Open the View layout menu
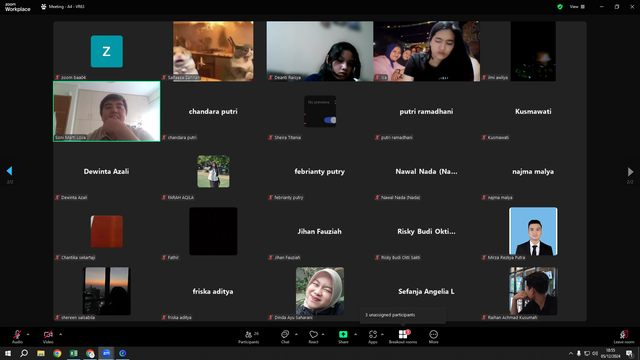 (577, 7)
